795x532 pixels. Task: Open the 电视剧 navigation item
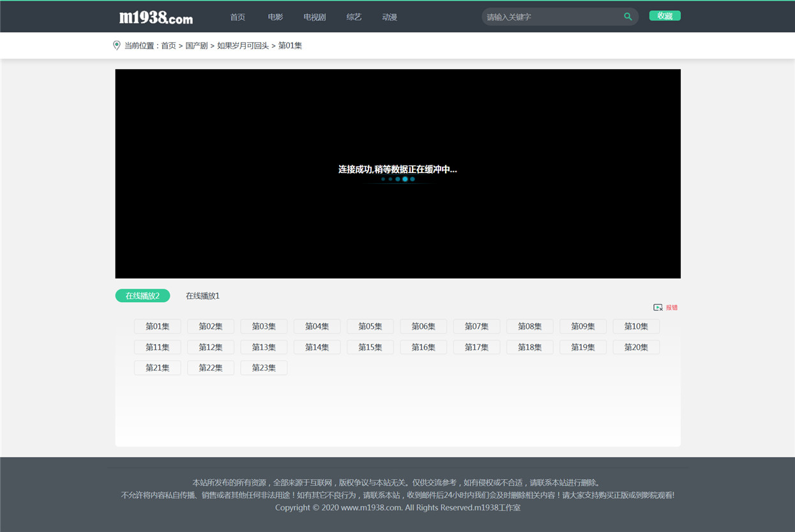(315, 17)
